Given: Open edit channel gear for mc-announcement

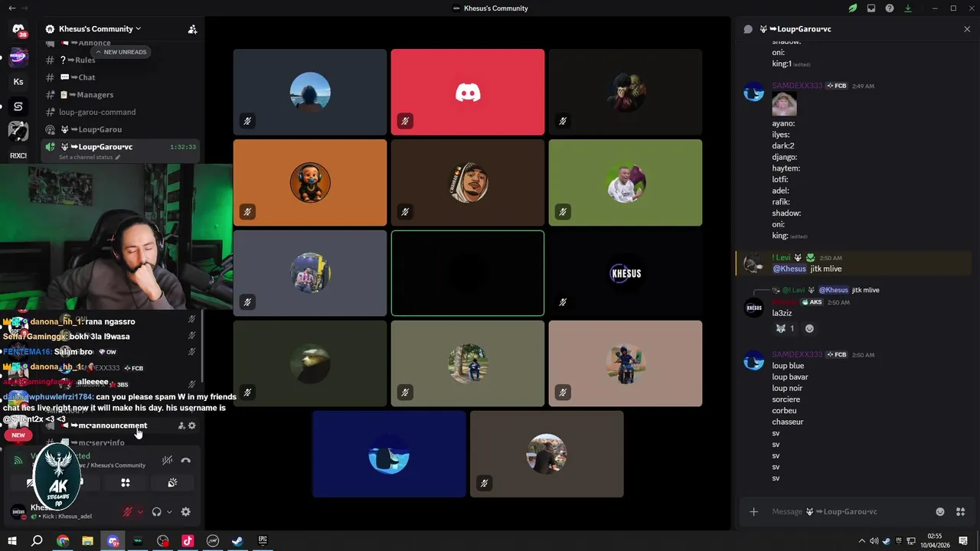Looking at the screenshot, I should point(192,425).
